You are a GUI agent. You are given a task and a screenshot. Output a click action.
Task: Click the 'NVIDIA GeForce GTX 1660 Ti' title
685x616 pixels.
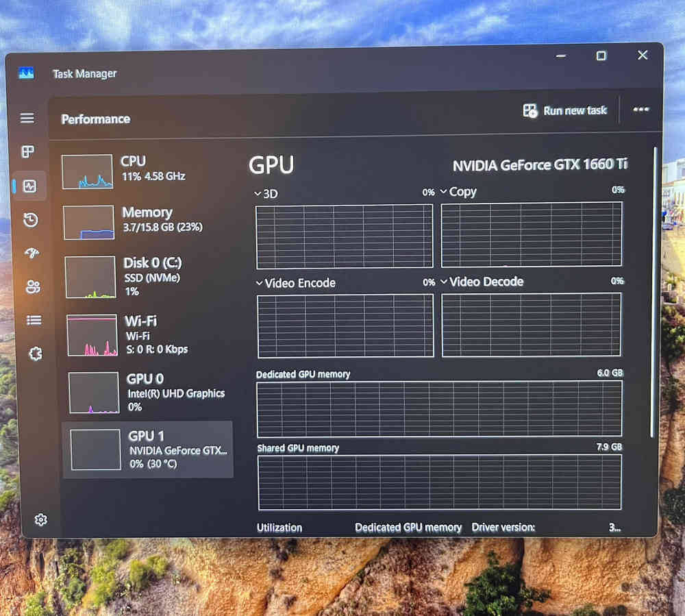coord(540,165)
